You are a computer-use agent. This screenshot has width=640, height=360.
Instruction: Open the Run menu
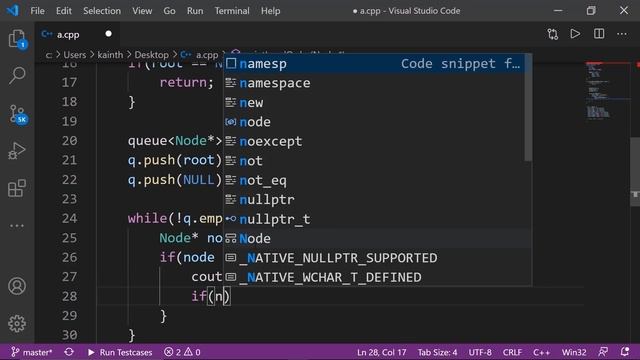pos(195,11)
